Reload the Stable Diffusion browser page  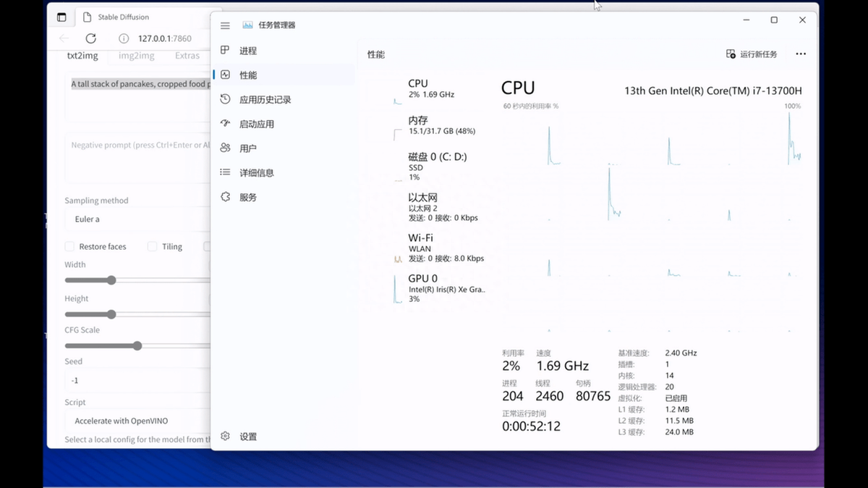pos(90,38)
